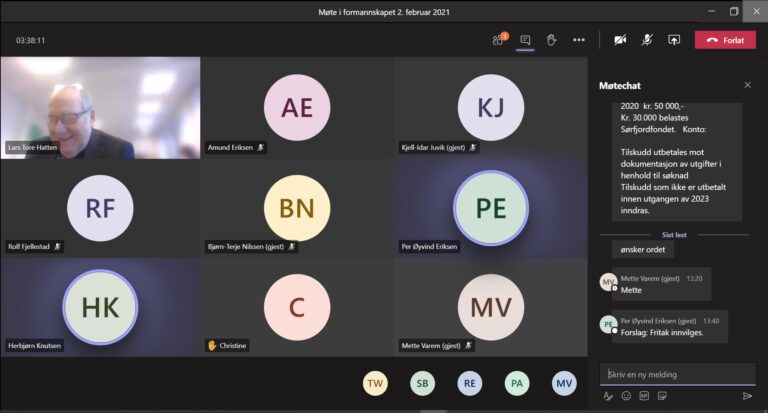The width and height of the screenshot is (768, 413).
Task: Open the sticker picker
Action: point(661,396)
